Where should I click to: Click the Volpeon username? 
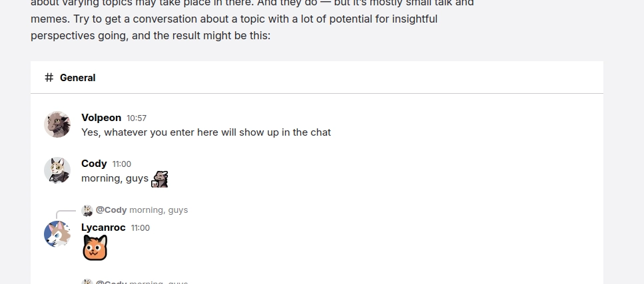point(101,118)
